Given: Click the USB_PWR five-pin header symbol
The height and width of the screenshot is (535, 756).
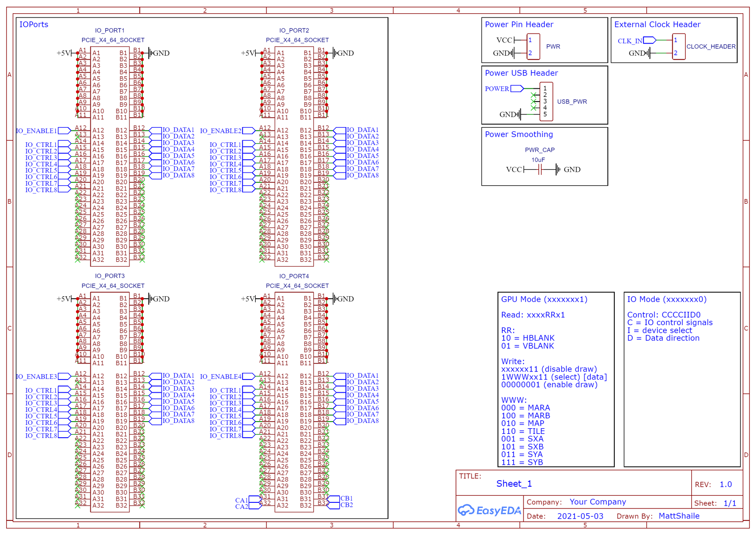Looking at the screenshot, I should tap(546, 102).
